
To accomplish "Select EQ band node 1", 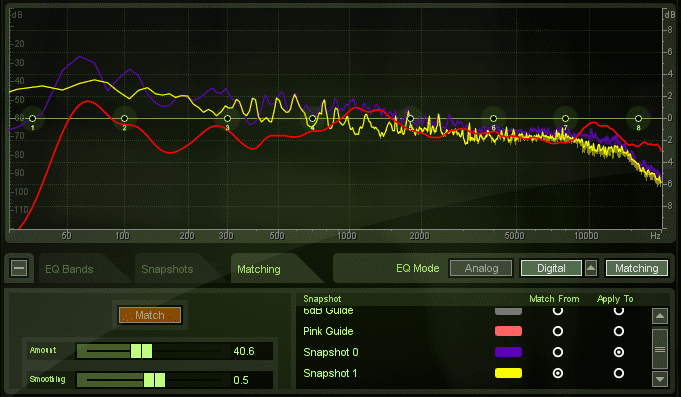I will point(32,118).
